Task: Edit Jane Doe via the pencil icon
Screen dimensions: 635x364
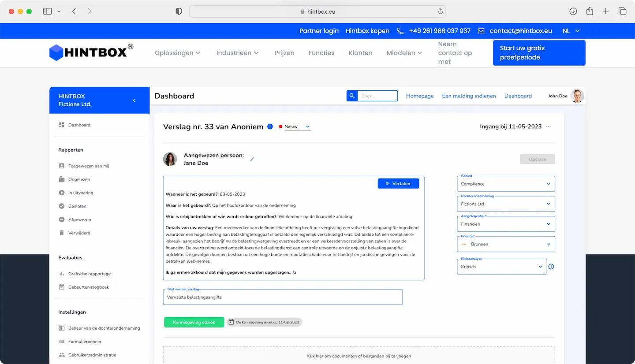Action: [x=252, y=159]
